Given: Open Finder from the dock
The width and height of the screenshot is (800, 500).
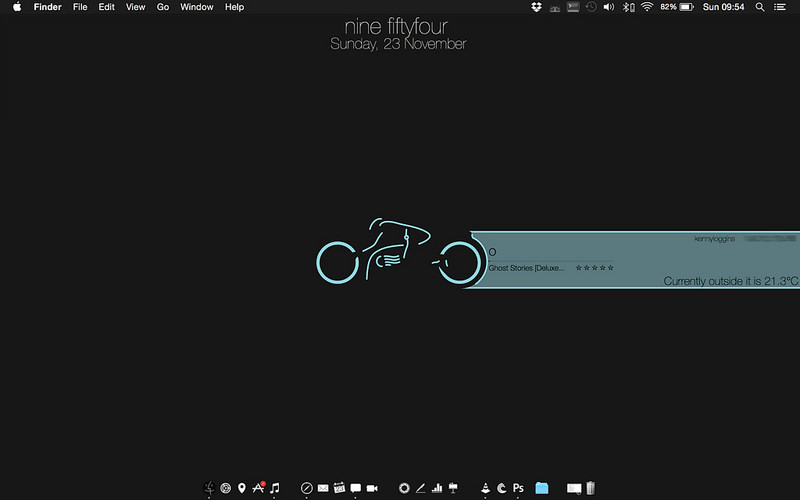Looking at the screenshot, I should 209,488.
